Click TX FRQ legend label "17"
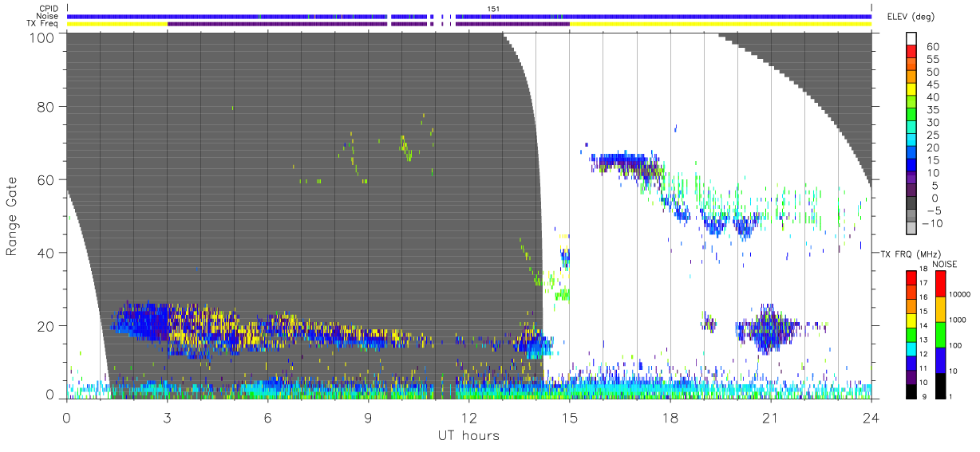 coord(922,283)
